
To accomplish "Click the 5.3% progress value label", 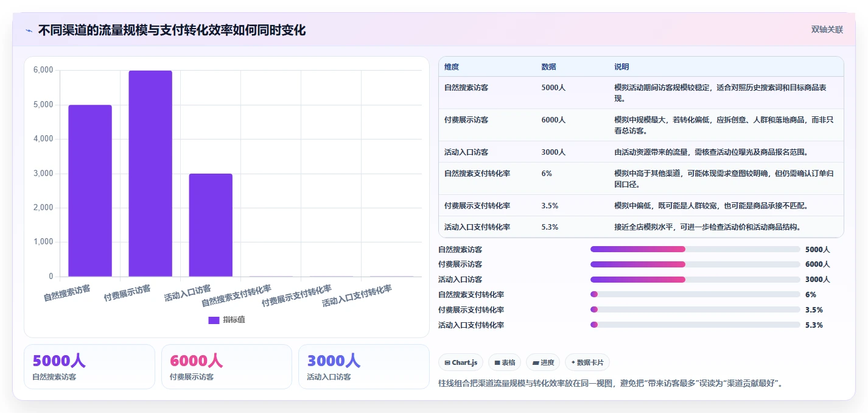I will [x=814, y=325].
